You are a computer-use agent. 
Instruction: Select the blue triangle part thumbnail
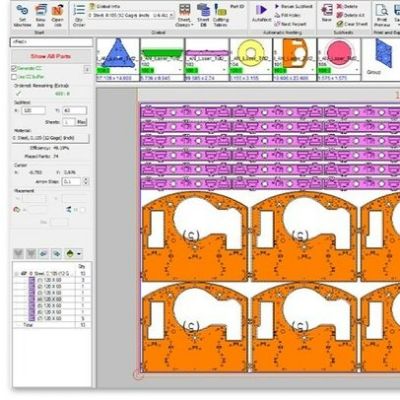pyautogui.click(x=118, y=53)
